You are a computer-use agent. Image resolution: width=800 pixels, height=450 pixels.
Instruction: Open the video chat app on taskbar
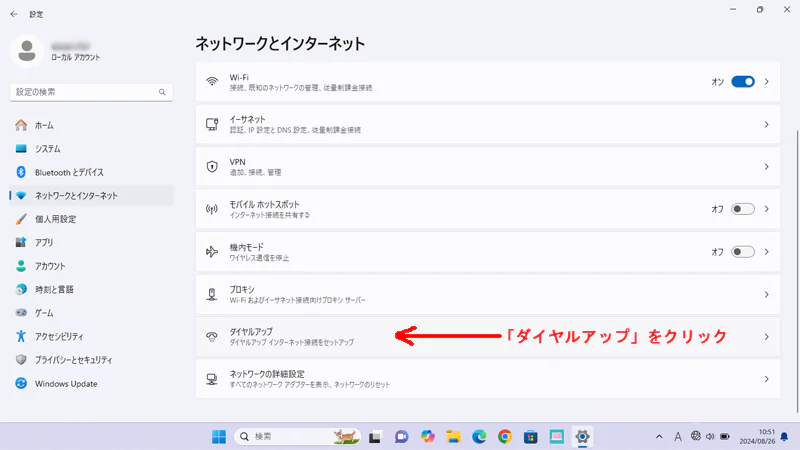coord(402,437)
